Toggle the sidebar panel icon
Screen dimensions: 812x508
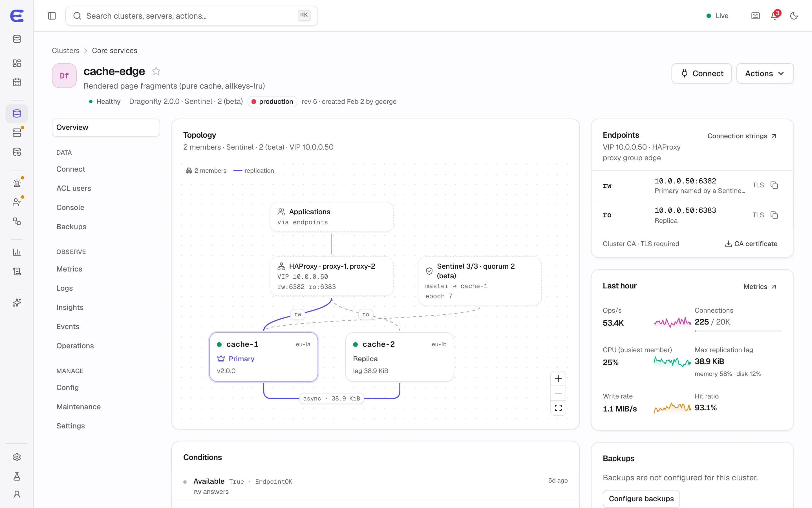(52, 16)
